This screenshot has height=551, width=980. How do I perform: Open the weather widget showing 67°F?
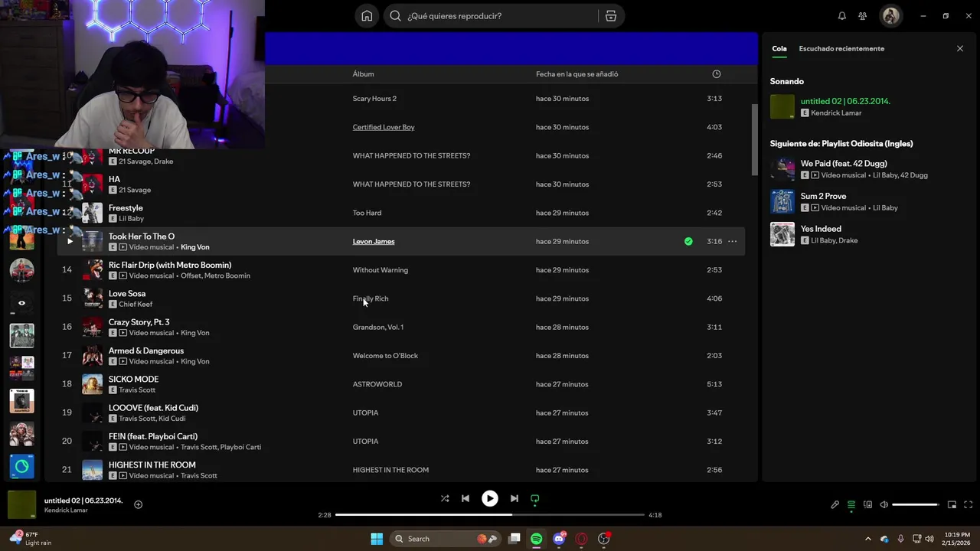(x=31, y=539)
